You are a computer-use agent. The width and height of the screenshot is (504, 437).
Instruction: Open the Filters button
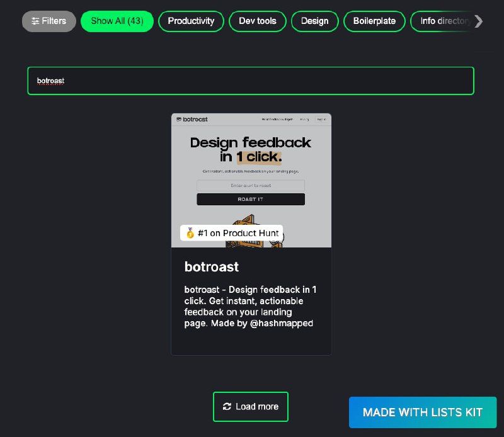tap(49, 21)
